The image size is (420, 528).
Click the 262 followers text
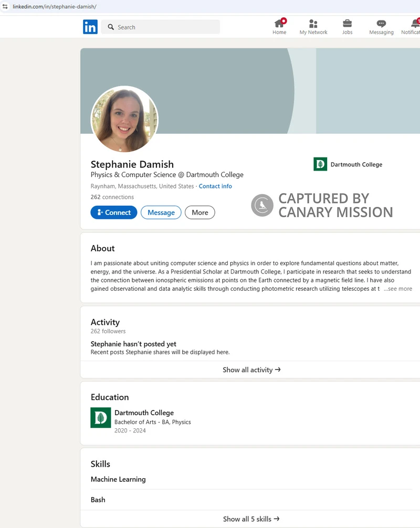click(108, 331)
